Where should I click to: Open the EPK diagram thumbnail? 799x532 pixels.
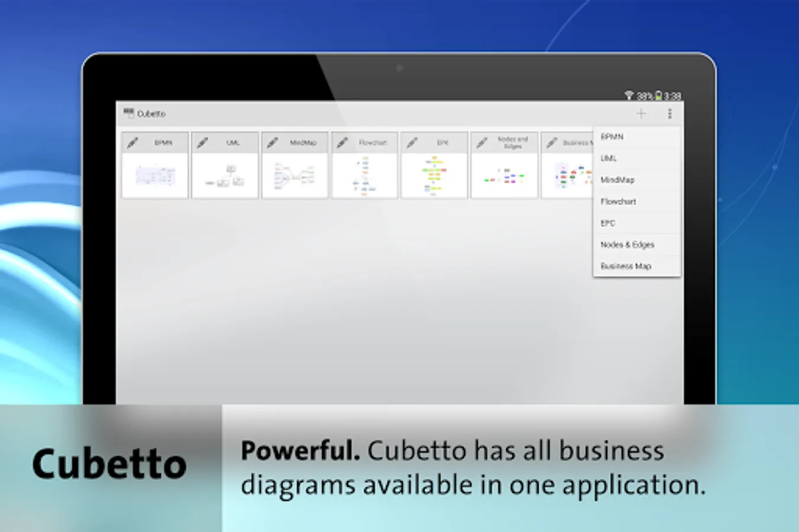coord(434,176)
